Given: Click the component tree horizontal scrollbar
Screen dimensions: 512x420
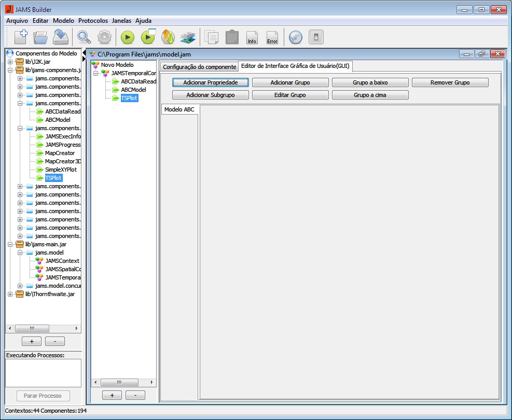Looking at the screenshot, I should pyautogui.click(x=32, y=328).
